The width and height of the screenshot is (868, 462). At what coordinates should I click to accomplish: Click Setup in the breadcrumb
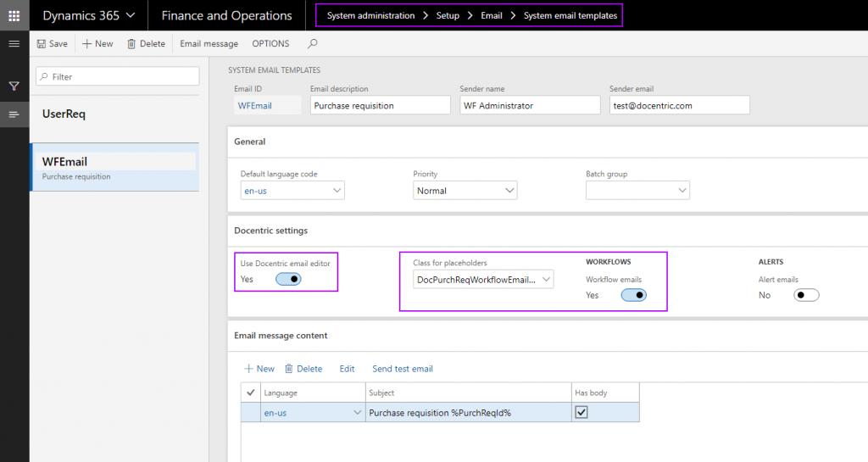click(448, 15)
